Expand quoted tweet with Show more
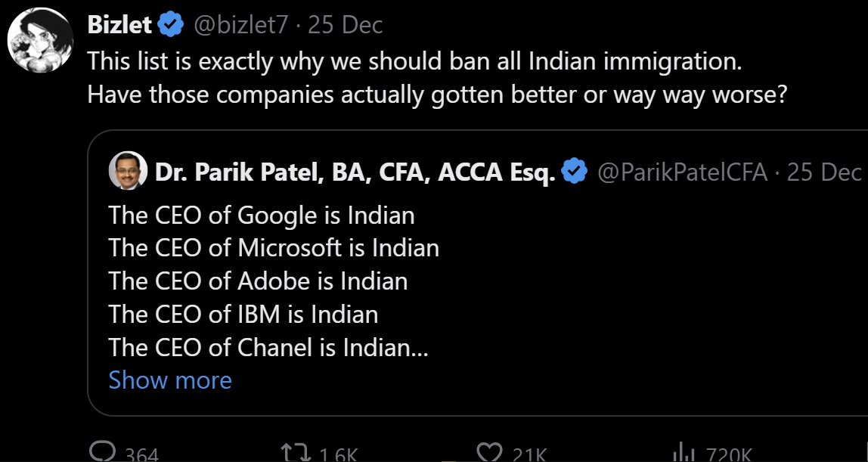The height and width of the screenshot is (462, 868). pyautogui.click(x=170, y=380)
